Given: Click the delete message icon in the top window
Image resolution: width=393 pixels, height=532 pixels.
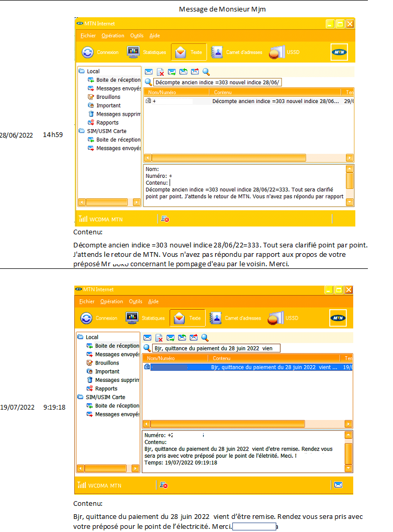Looking at the screenshot, I should 161,72.
